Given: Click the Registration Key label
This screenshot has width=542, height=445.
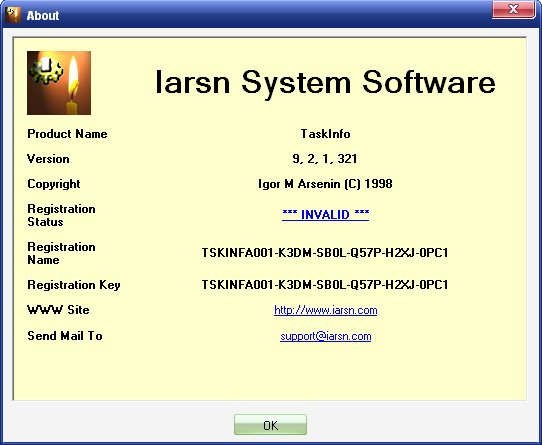Looking at the screenshot, I should click(x=74, y=285).
